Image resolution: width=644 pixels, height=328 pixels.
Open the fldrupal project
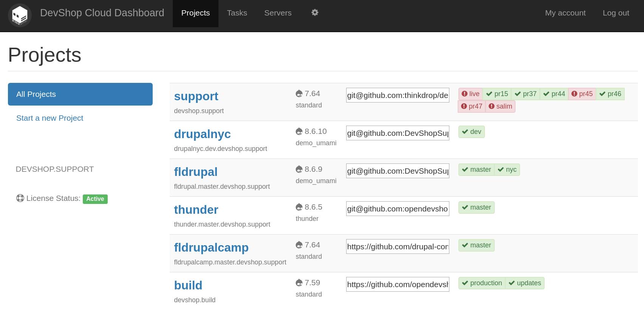(x=196, y=172)
